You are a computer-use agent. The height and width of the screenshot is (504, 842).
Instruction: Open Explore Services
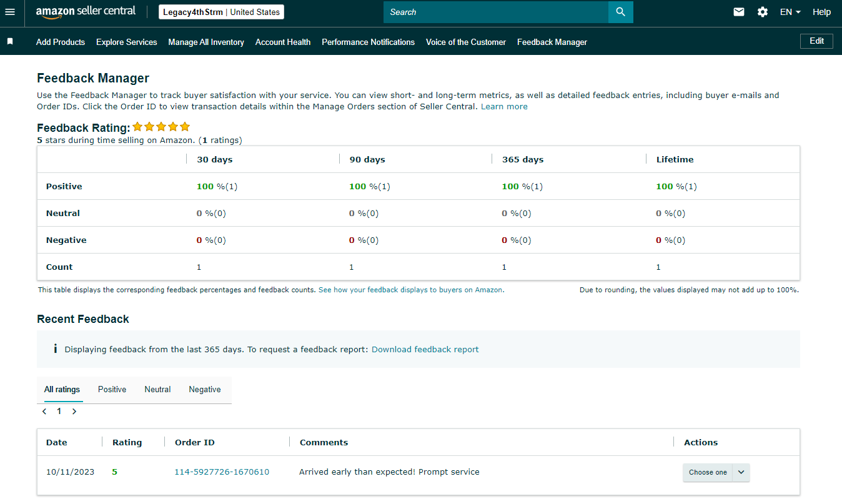pyautogui.click(x=127, y=42)
